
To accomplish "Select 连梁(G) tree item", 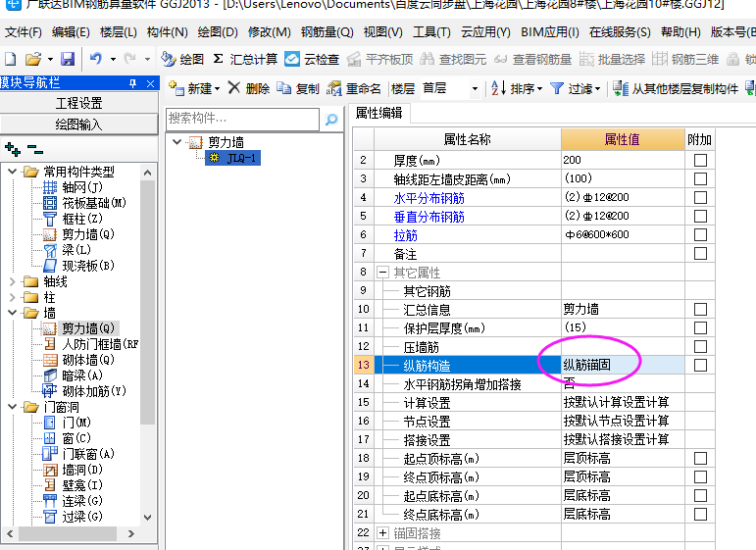I will 73,500.
